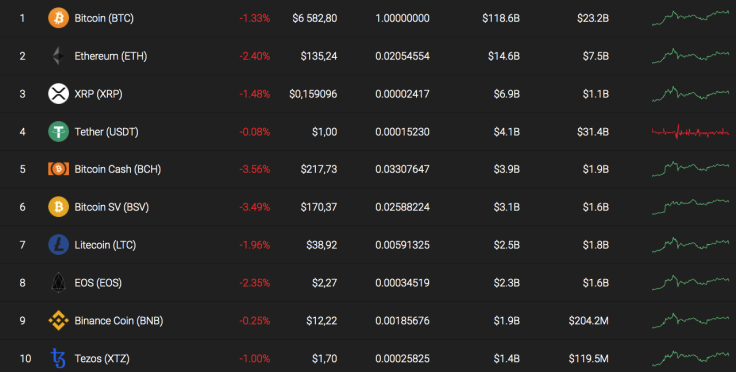Select the Bitcoin Cash $217,73 price
The height and width of the screenshot is (372, 736).
tap(319, 169)
